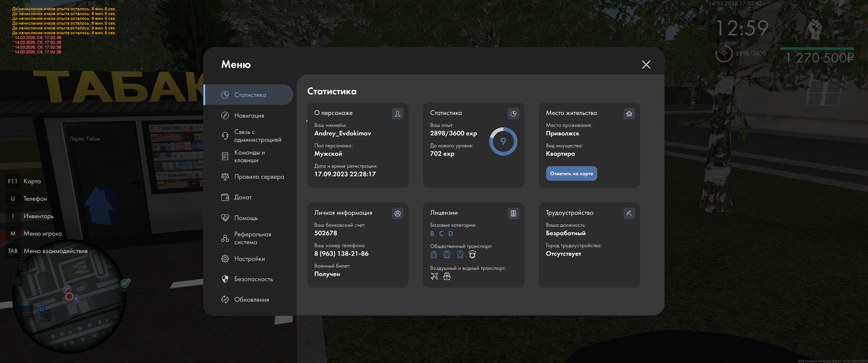
Task: Click the house icon in Место жительства card
Action: click(x=629, y=113)
